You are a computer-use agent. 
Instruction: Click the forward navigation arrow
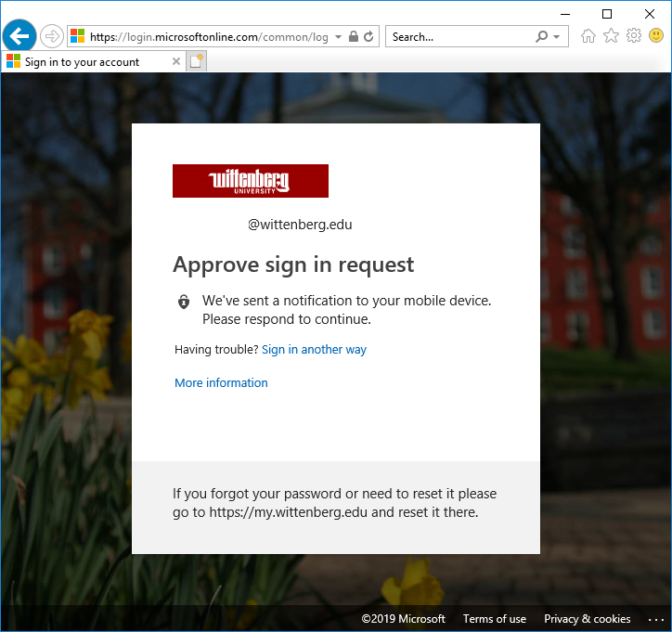point(51,36)
